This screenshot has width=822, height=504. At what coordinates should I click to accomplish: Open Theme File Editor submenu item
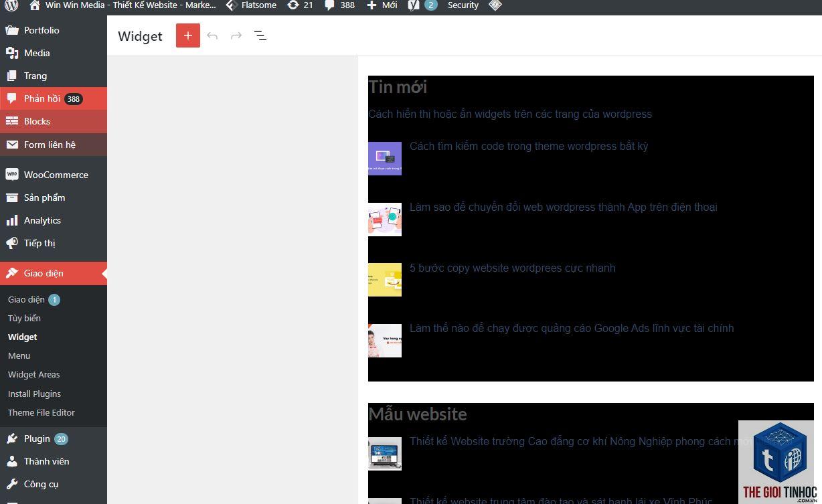[x=42, y=412]
